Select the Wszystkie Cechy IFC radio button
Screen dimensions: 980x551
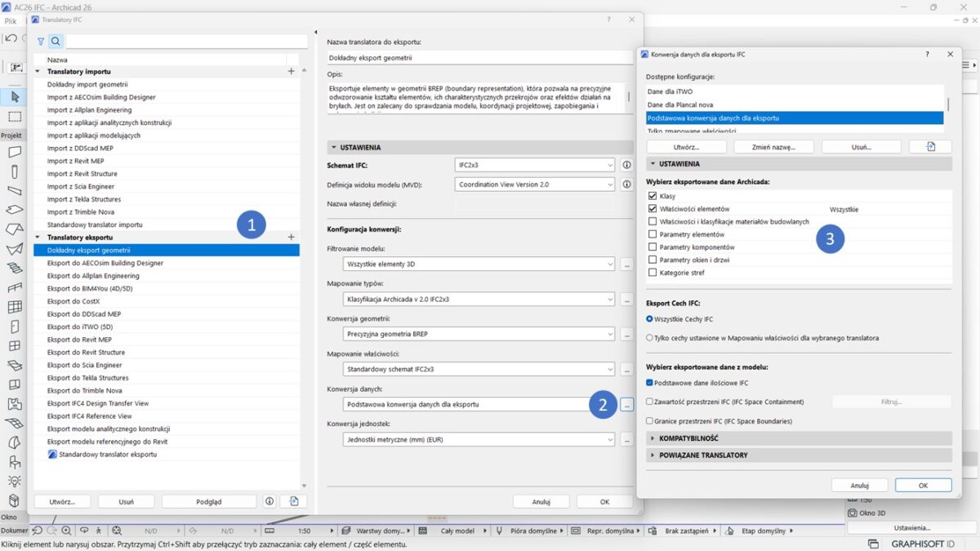pyautogui.click(x=650, y=319)
